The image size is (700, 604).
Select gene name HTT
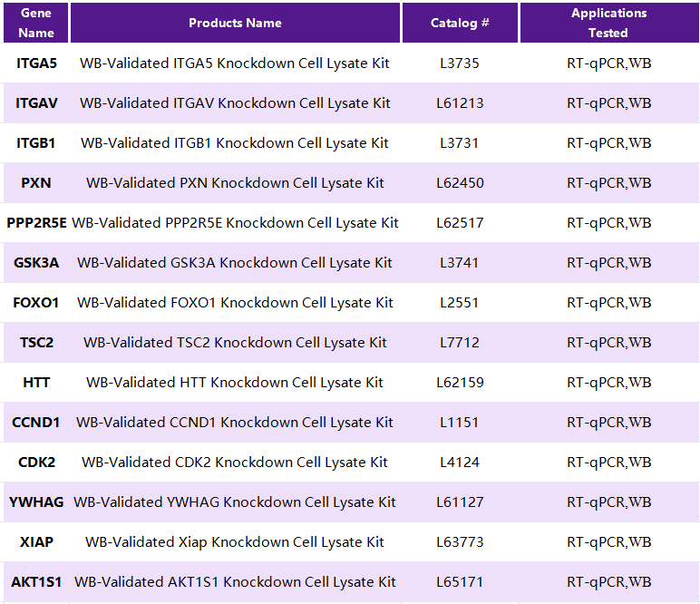pos(36,383)
